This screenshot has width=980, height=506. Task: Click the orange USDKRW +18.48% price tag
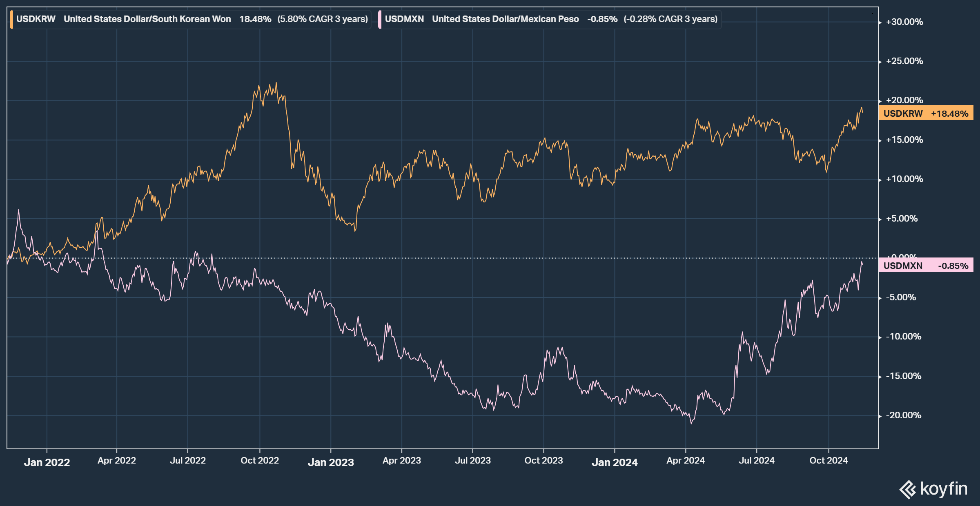click(926, 113)
